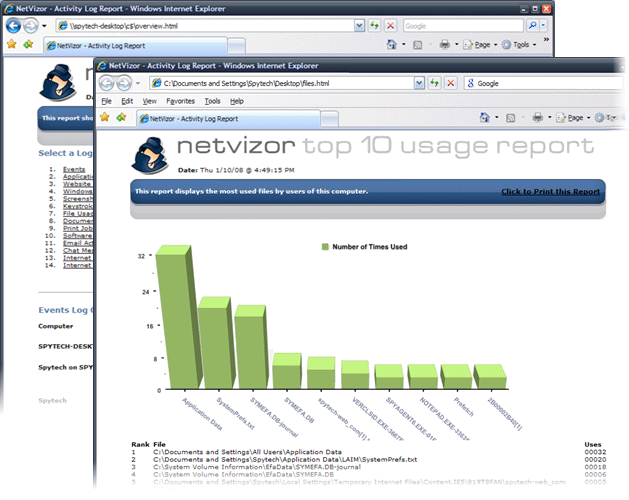Click Home icon in rear window toolbar
629x500 pixels.
392,44
